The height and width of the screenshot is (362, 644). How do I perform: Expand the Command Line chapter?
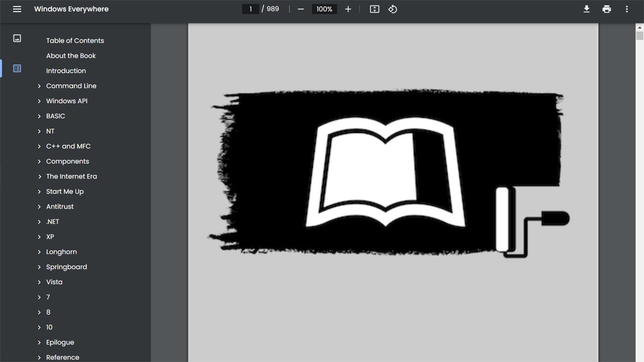tap(39, 86)
